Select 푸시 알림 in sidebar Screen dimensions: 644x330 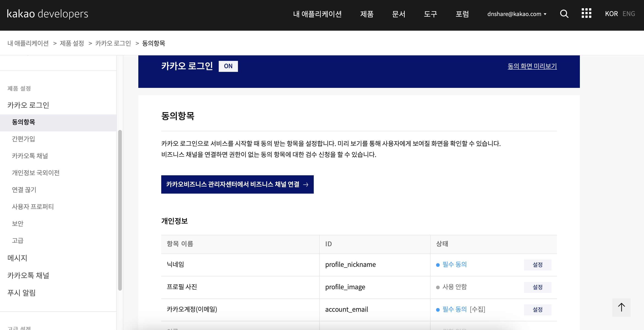coord(22,292)
